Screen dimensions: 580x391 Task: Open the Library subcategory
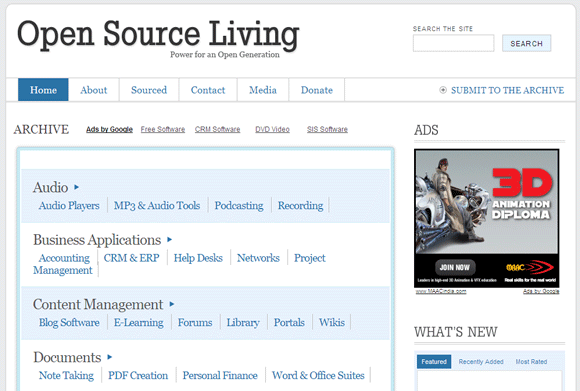[x=243, y=322]
